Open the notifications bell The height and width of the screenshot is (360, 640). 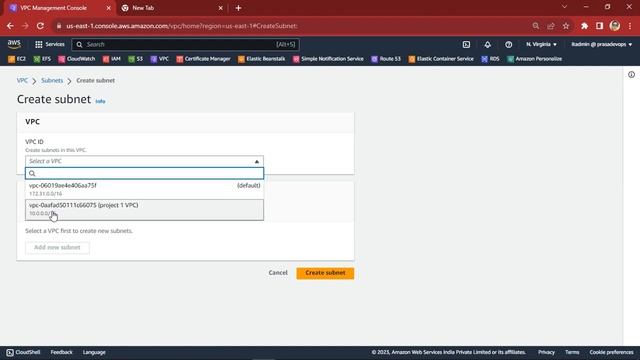point(487,44)
